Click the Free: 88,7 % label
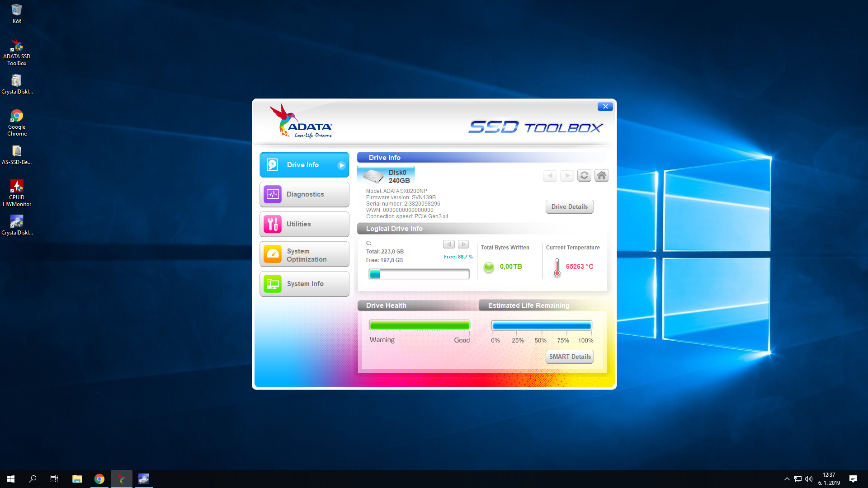 (x=458, y=257)
